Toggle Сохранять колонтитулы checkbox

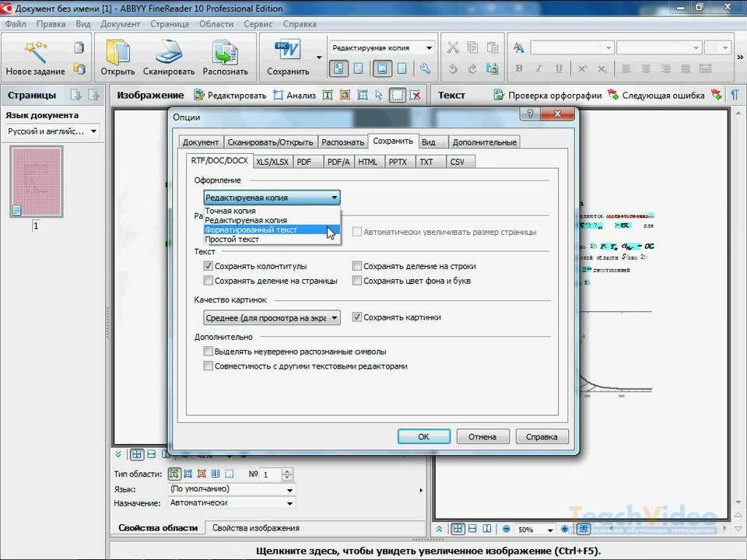pos(209,266)
